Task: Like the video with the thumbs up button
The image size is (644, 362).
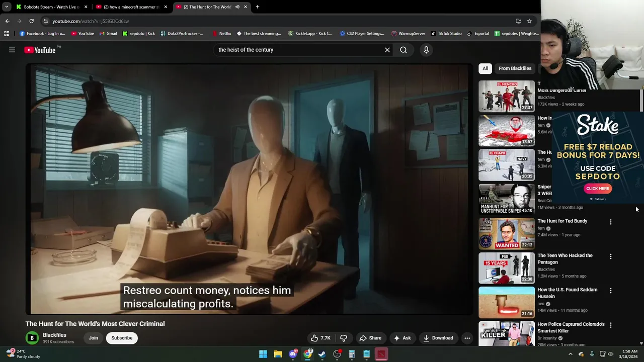Action: pyautogui.click(x=320, y=338)
